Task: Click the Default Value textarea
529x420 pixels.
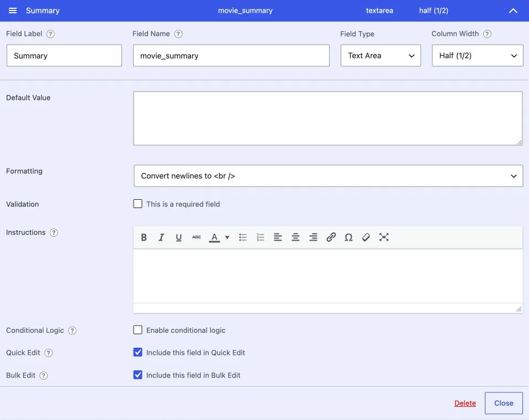Action: (x=328, y=118)
